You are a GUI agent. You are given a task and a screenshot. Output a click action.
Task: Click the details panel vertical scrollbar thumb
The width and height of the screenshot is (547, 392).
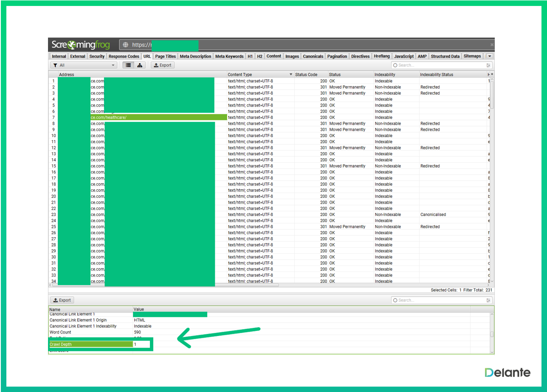(x=492, y=334)
